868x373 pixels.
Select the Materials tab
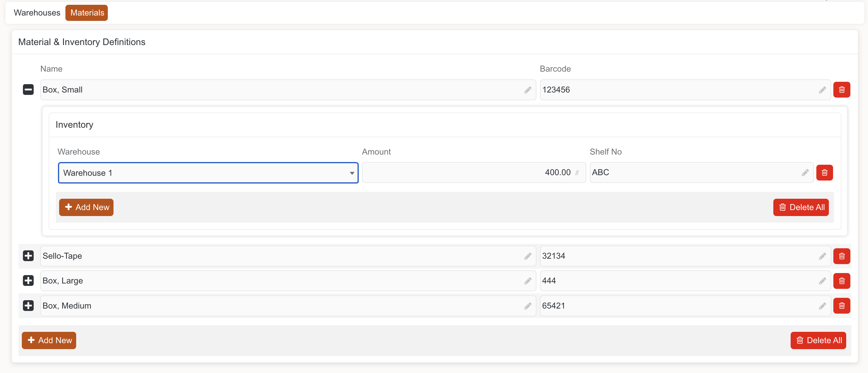pyautogui.click(x=87, y=13)
